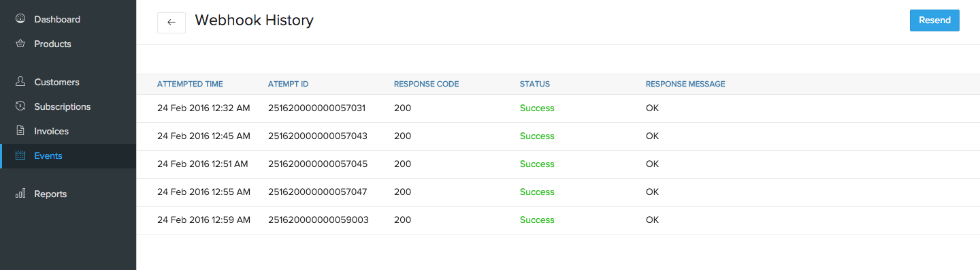Click the Dashboard gauge icon
Image resolution: width=980 pixels, height=270 pixels.
point(20,19)
